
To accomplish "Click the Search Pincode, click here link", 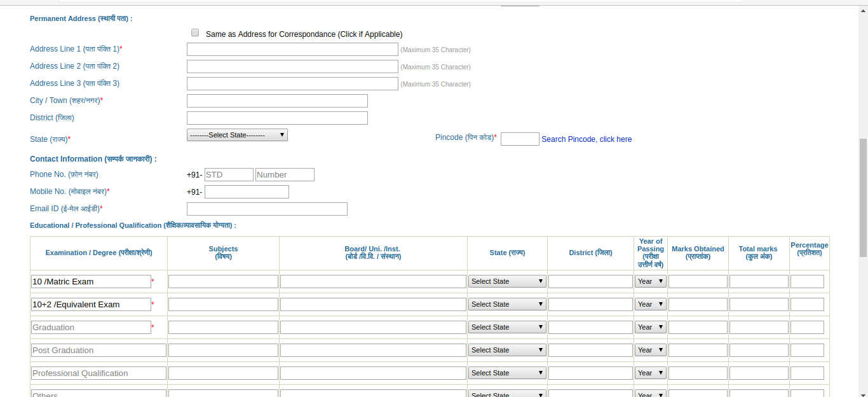I will (587, 139).
